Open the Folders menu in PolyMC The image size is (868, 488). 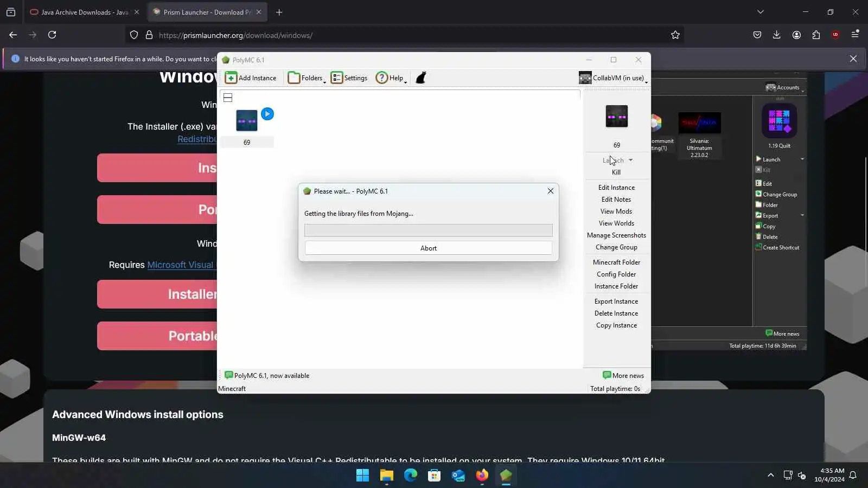(307, 78)
